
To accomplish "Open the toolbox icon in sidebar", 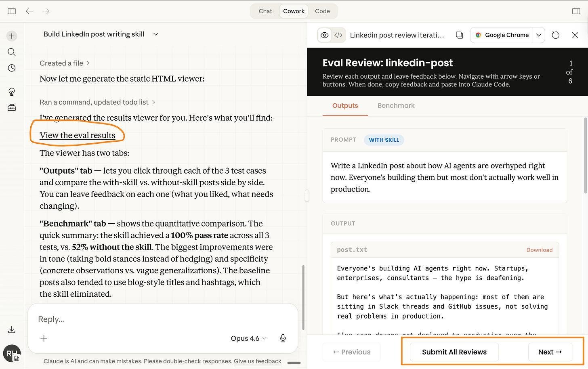I will 12,107.
